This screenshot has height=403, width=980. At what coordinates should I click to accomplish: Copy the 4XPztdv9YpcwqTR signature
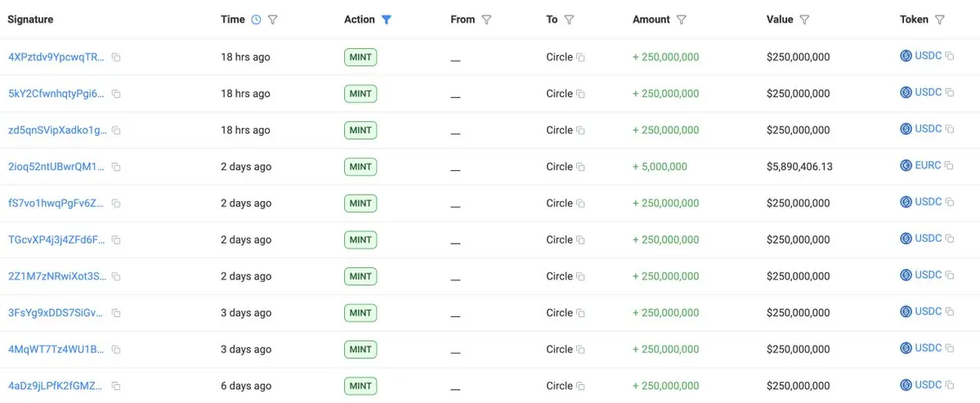coord(116,57)
